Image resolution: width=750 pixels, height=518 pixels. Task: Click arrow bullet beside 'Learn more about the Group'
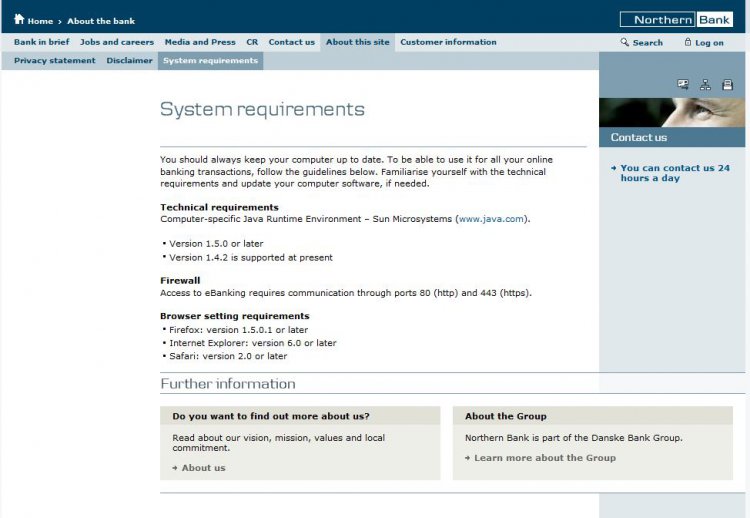point(467,458)
